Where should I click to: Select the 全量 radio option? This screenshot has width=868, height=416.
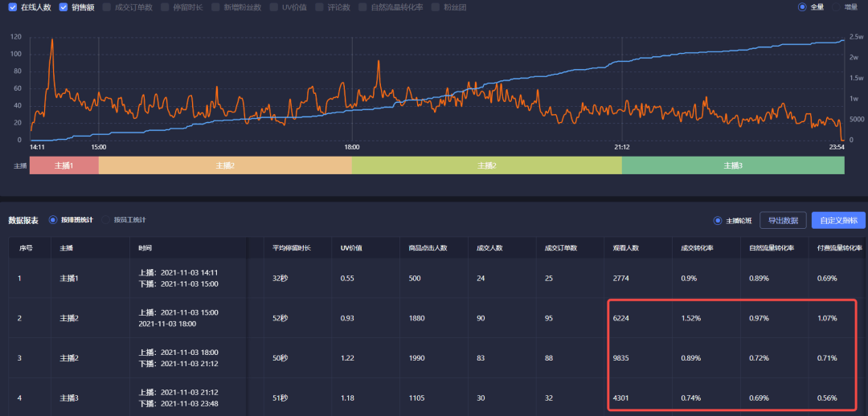[x=802, y=7]
